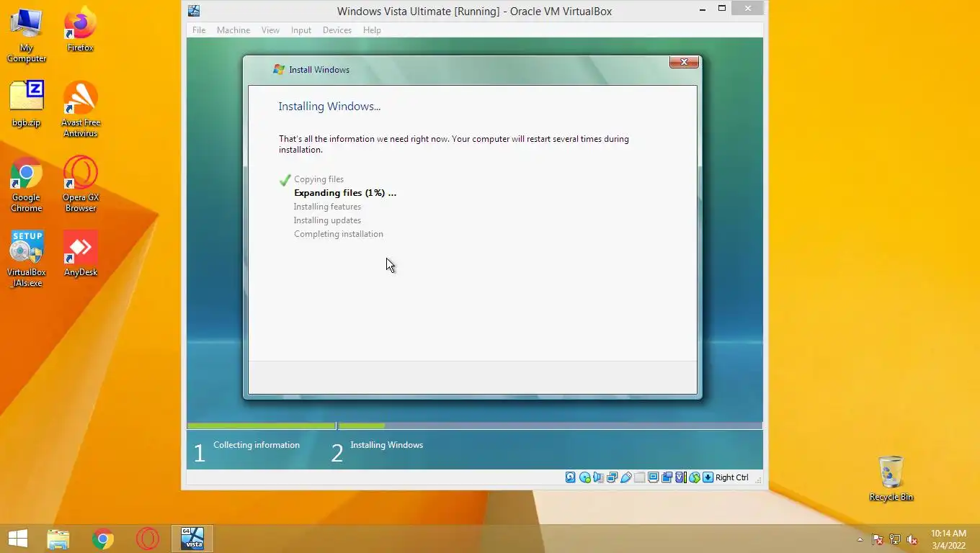980x553 pixels.
Task: Close the Install Windows dialog
Action: tap(684, 62)
